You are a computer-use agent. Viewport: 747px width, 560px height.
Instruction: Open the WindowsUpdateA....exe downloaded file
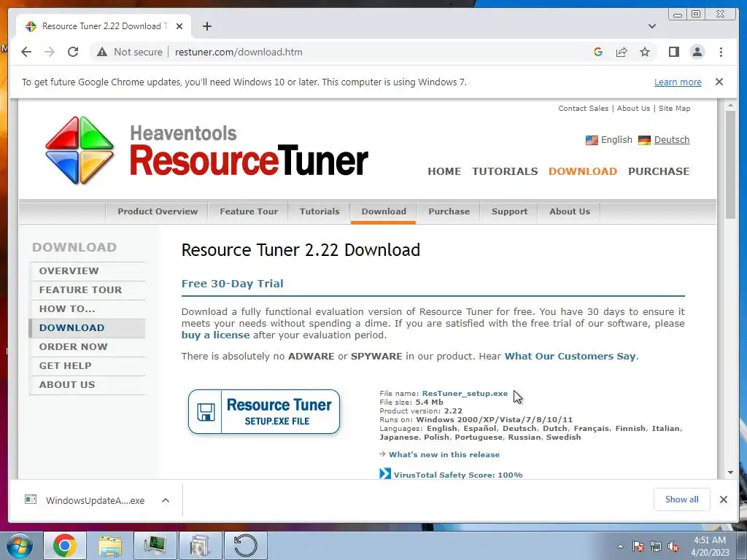click(86, 500)
